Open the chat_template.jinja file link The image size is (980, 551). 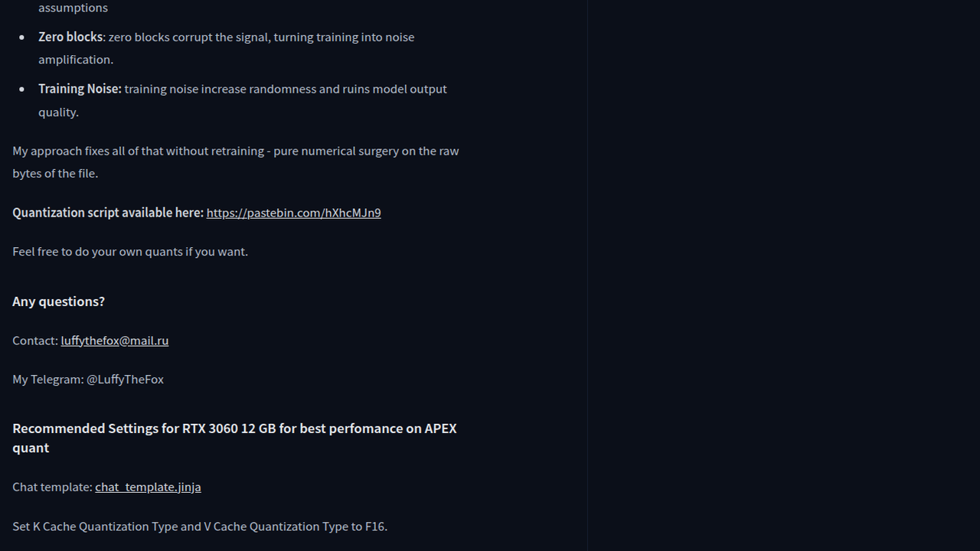(x=148, y=487)
